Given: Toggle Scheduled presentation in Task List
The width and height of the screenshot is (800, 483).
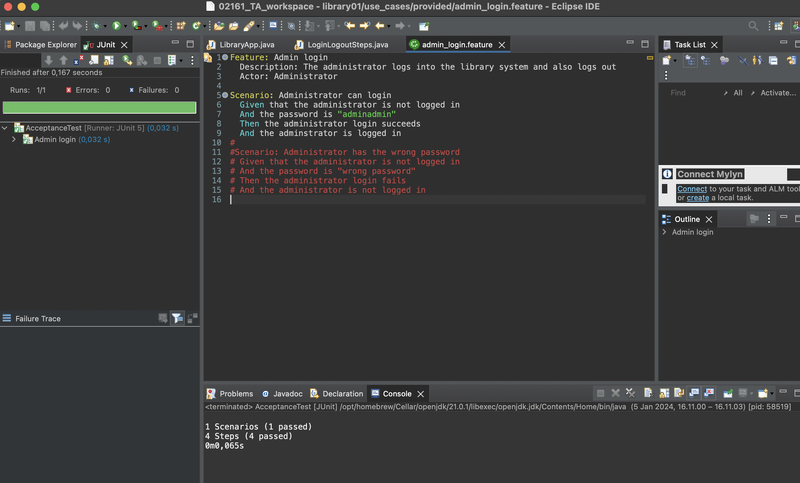Looking at the screenshot, I should pyautogui.click(x=706, y=60).
